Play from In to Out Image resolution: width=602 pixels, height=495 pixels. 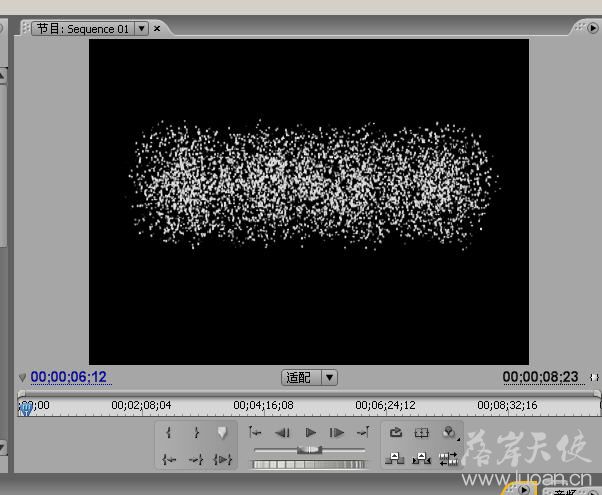pos(223,459)
